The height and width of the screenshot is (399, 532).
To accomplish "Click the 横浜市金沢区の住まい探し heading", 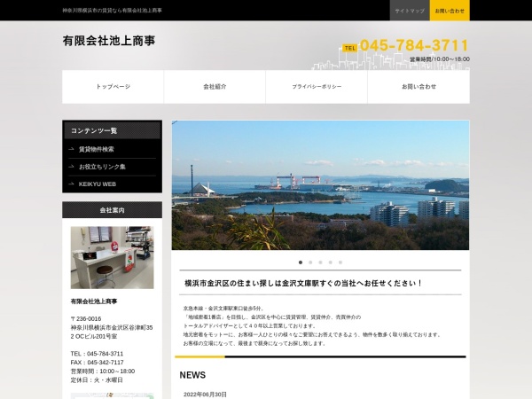I will (303, 283).
